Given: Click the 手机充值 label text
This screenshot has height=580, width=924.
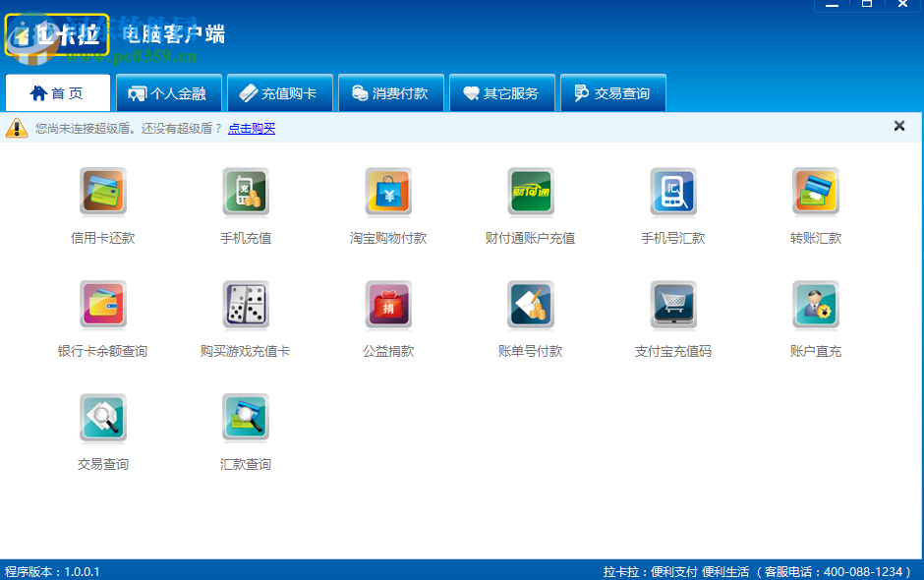Looking at the screenshot, I should coord(246,238).
